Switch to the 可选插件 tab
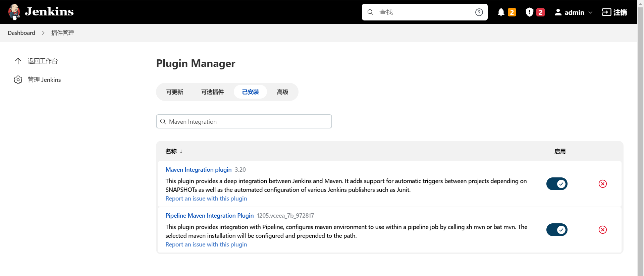644x276 pixels. click(212, 92)
